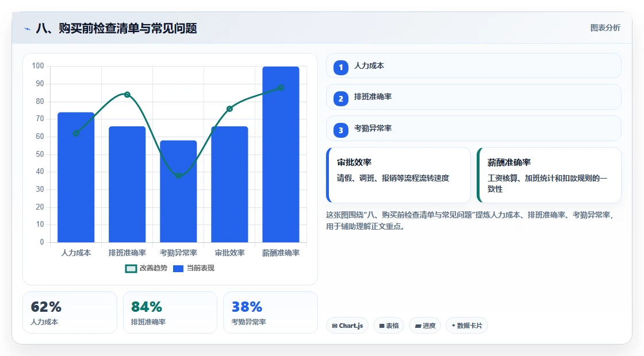Viewport: 644px width, 356px height.
Task: Click the 进度 tag
Action: click(x=425, y=326)
